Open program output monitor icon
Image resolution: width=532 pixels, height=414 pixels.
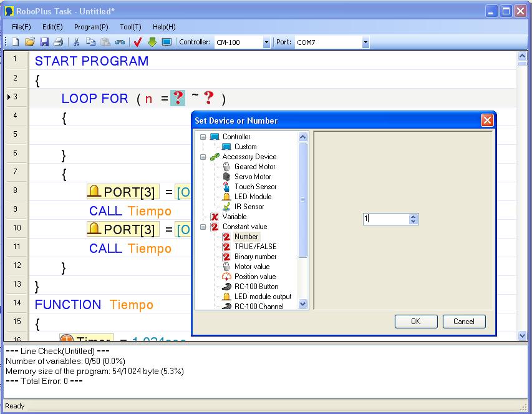pyautogui.click(x=167, y=42)
